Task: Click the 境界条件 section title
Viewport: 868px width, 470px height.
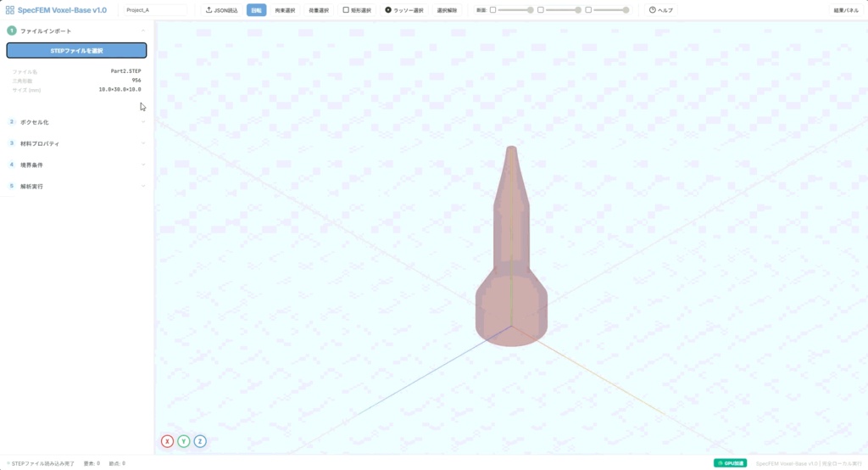Action: 31,165
